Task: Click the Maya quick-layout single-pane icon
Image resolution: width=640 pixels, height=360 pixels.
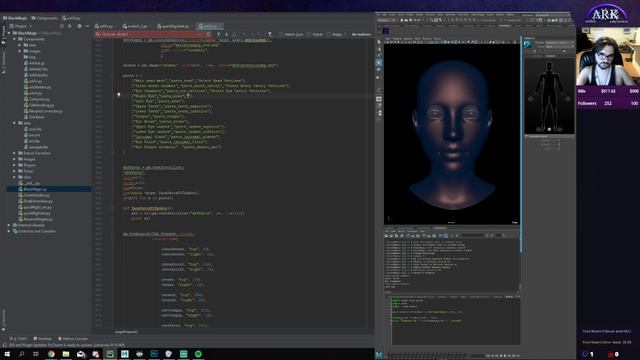Action: 379,99
